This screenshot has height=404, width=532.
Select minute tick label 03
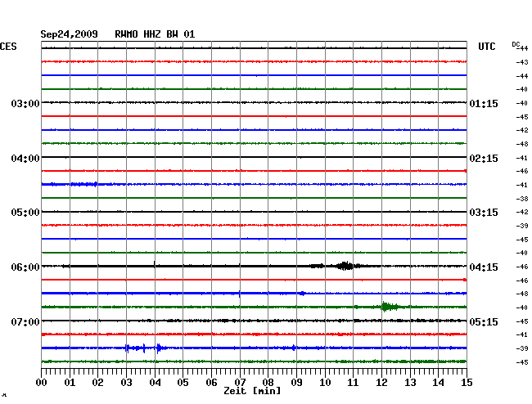(x=126, y=383)
